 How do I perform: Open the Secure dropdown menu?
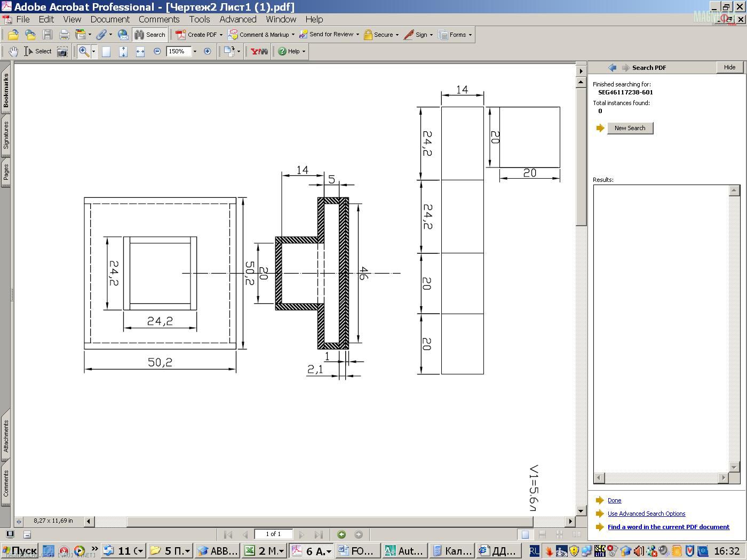click(x=398, y=35)
